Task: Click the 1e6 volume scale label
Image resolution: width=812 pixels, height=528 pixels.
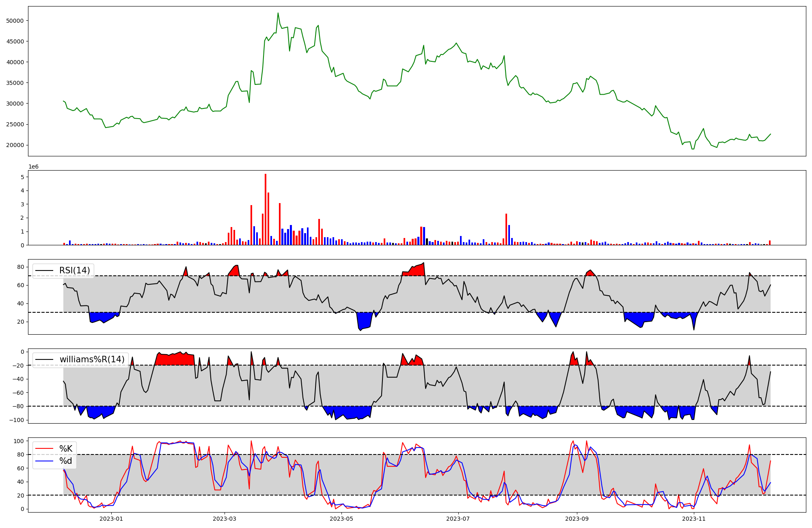Action: 33,167
